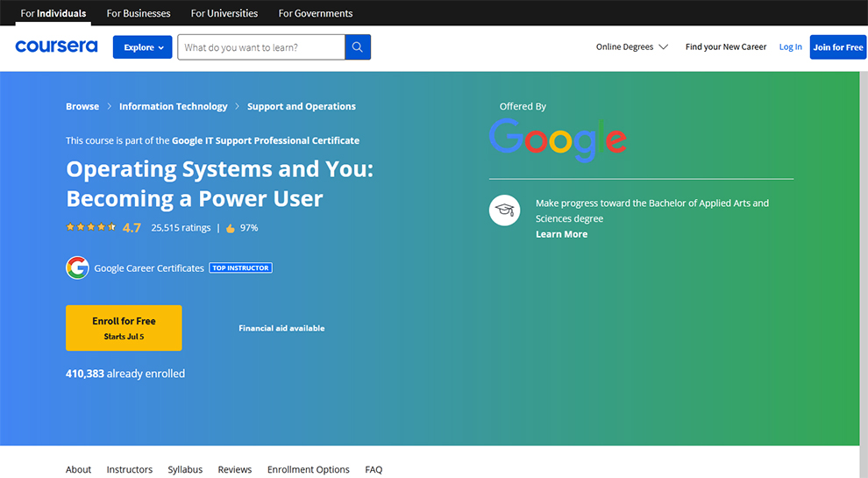This screenshot has height=478, width=868.
Task: View the Reviews section tab
Action: [235, 469]
